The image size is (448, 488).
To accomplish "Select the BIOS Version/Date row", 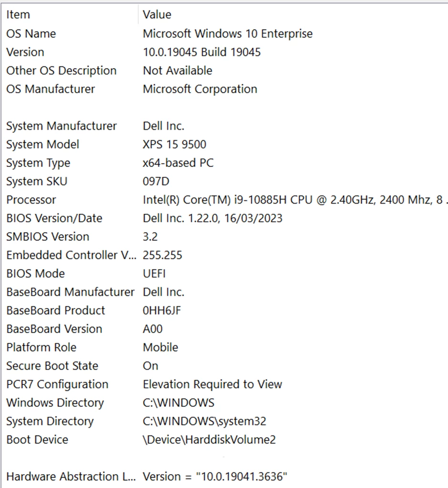I will tap(224, 218).
